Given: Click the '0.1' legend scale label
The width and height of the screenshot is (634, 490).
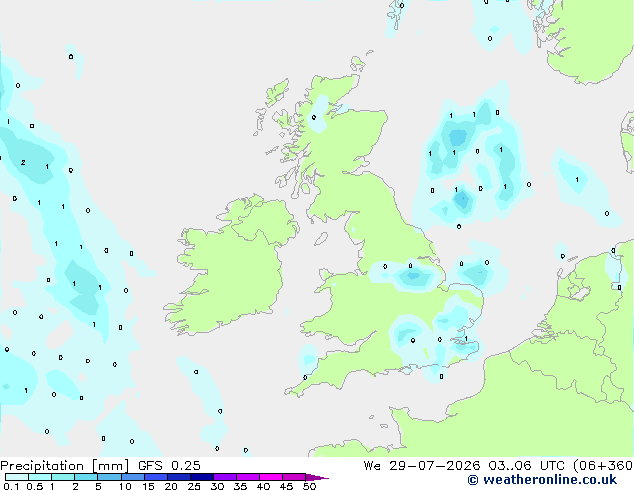Looking at the screenshot, I should 11,486.
